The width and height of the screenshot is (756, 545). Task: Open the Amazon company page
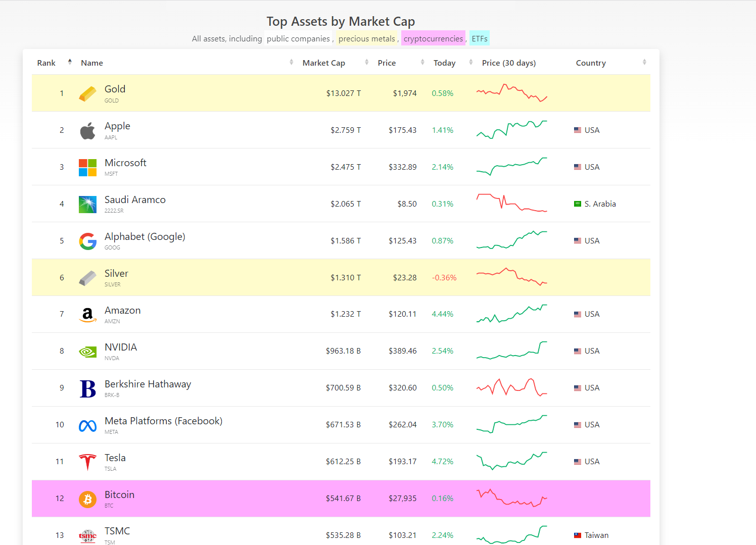tap(123, 310)
